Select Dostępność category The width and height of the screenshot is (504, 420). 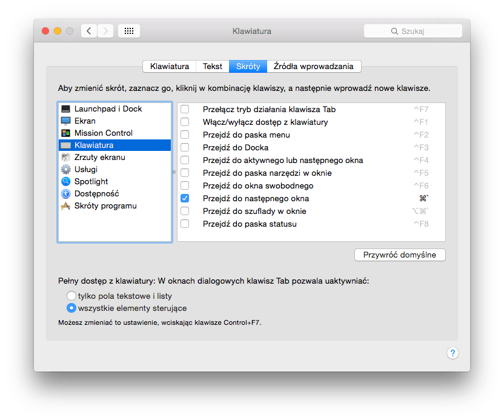[114, 193]
